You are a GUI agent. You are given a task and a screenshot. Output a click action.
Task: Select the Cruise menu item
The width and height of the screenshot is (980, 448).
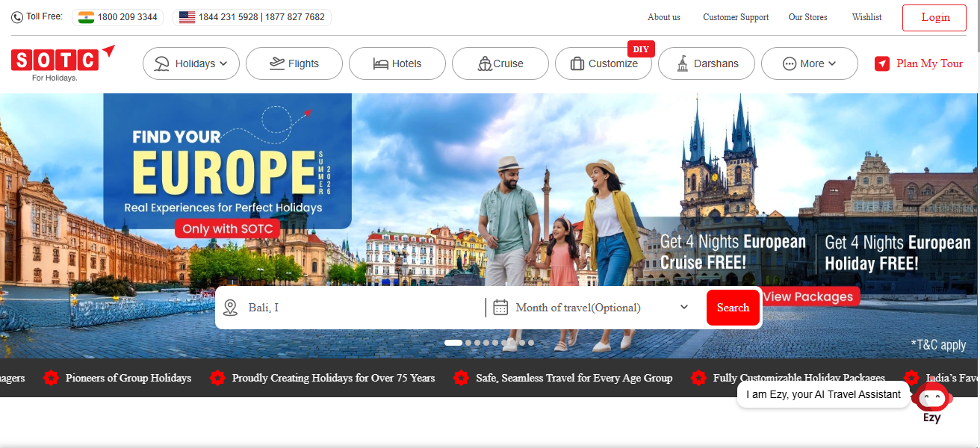click(500, 64)
